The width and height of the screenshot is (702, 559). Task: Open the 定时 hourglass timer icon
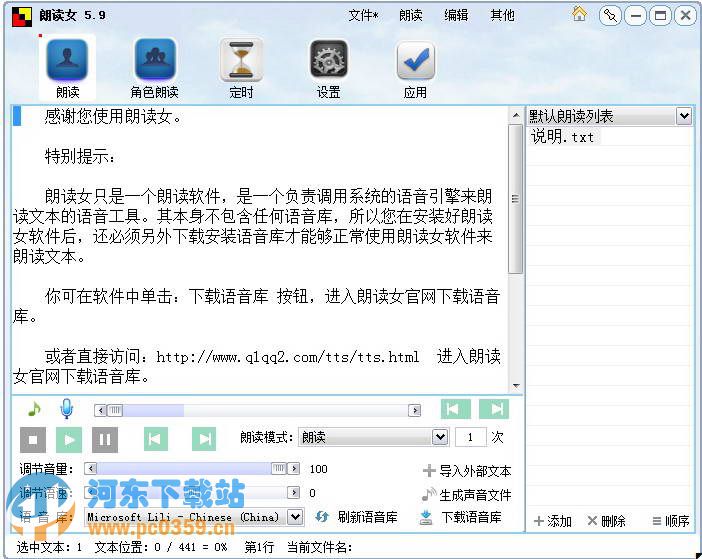coord(241,68)
